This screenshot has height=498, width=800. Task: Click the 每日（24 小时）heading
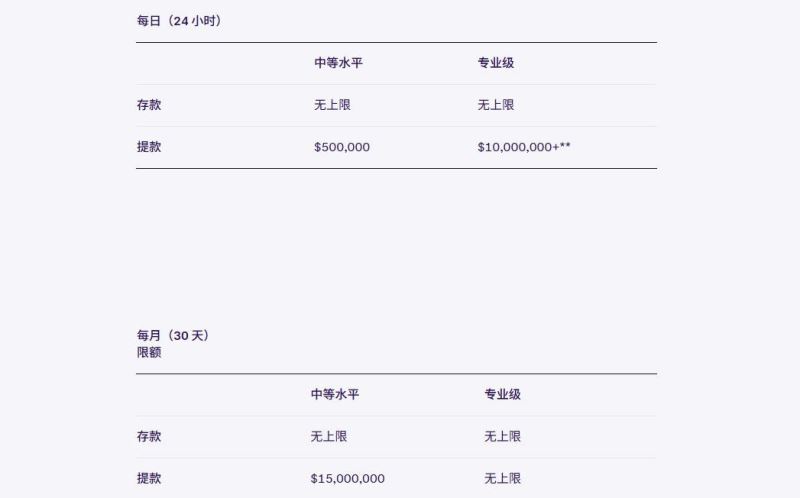point(179,21)
